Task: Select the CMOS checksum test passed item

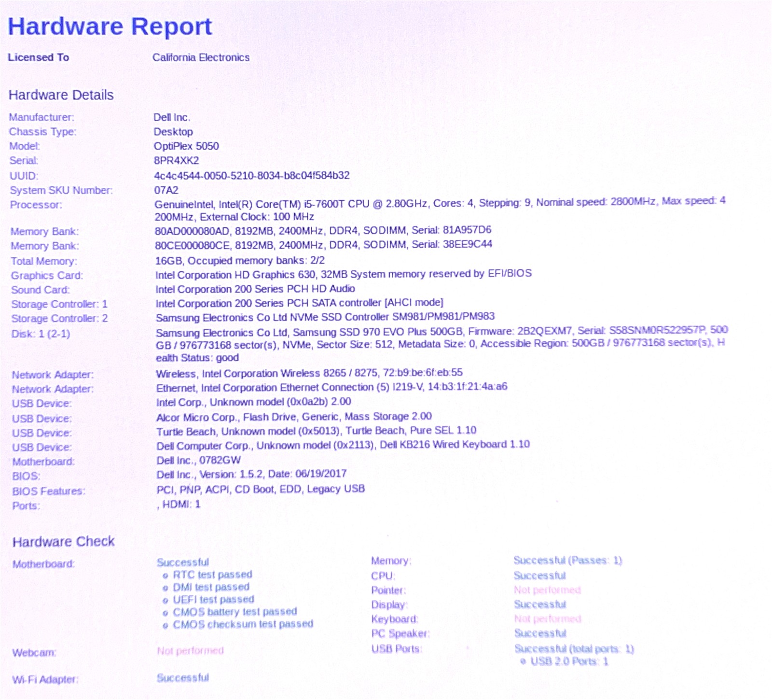Action: [243, 624]
